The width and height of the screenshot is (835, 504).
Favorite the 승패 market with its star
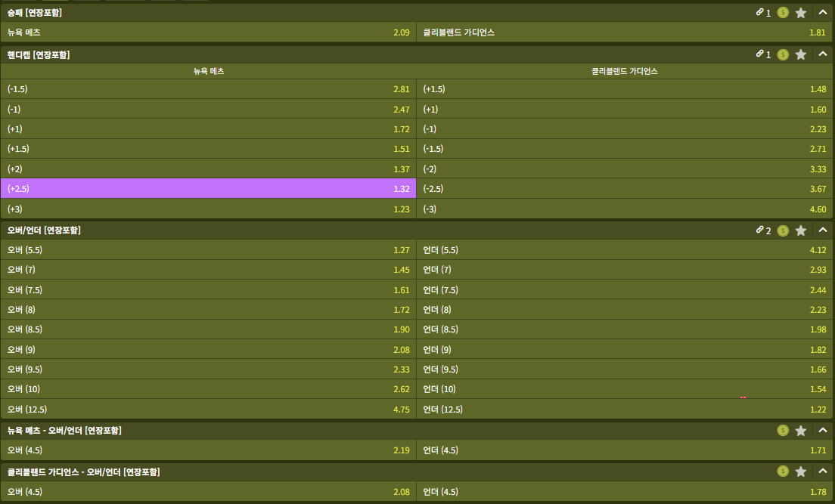(800, 13)
